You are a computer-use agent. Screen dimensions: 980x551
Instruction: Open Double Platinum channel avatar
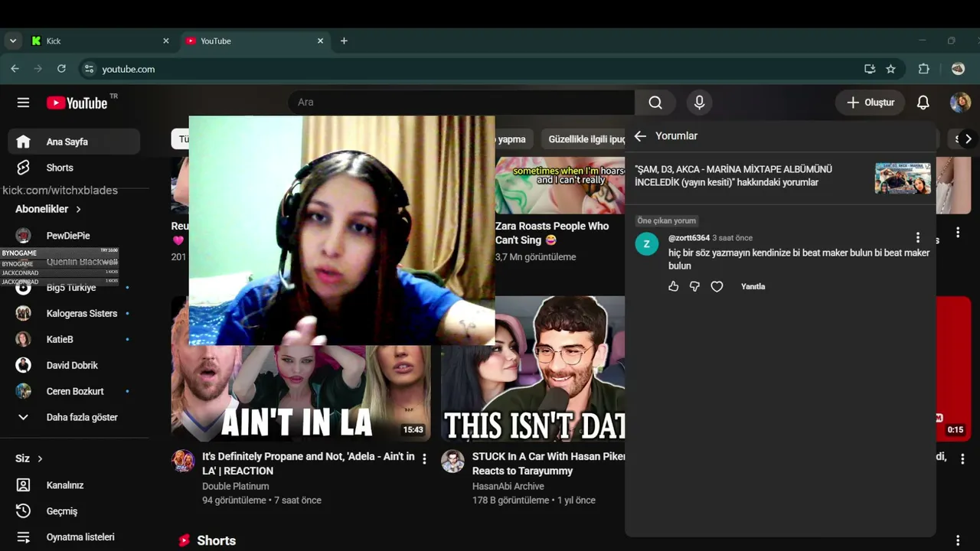(183, 461)
